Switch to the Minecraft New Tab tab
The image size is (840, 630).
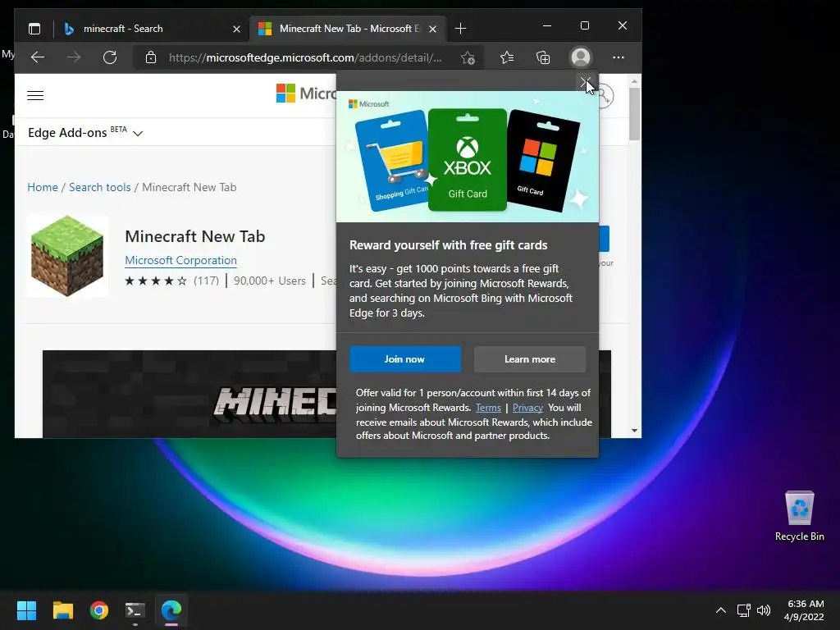coord(348,29)
